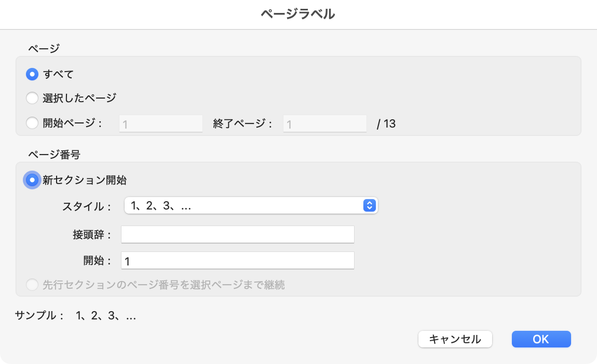Viewport: 597px width, 364px height.
Task: Click the ページラベル dialog title
Action: (x=297, y=15)
